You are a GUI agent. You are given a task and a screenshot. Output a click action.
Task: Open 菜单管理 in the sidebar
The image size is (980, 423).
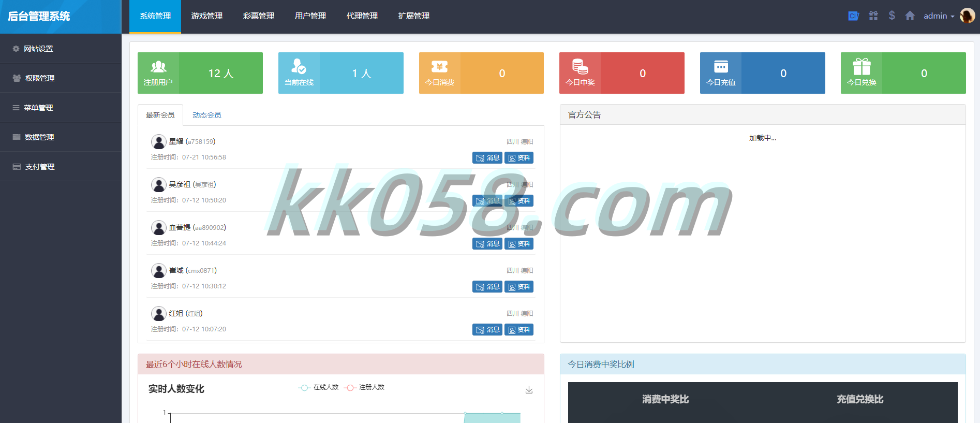point(61,108)
